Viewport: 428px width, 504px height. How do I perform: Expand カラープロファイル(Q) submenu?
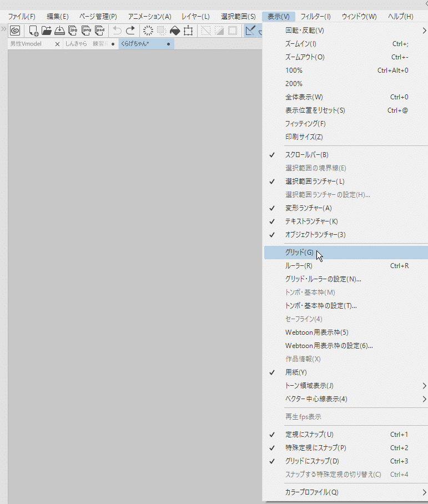pos(346,492)
